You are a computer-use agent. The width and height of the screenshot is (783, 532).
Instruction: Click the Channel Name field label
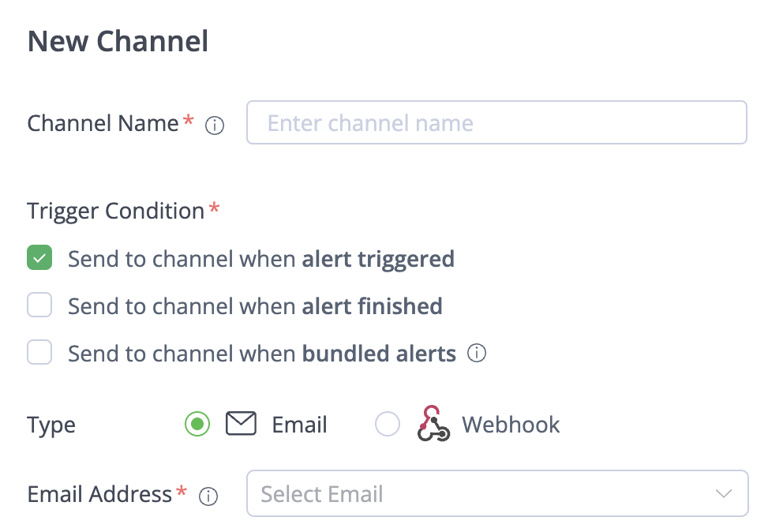click(x=103, y=123)
